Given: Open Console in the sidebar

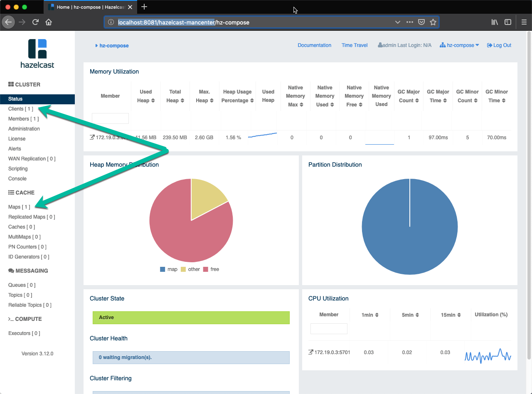Looking at the screenshot, I should (17, 179).
